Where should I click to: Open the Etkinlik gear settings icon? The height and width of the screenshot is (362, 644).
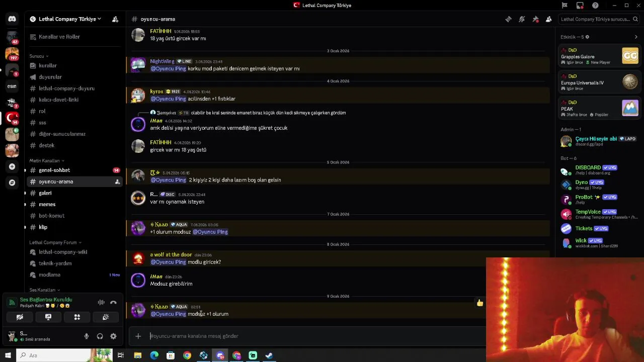pyautogui.click(x=587, y=37)
